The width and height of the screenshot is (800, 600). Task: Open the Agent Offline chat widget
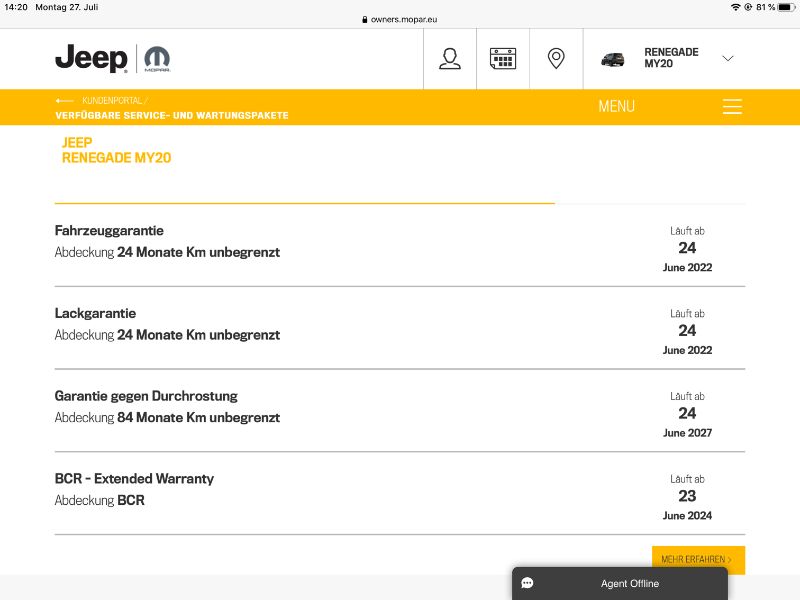pyautogui.click(x=629, y=583)
